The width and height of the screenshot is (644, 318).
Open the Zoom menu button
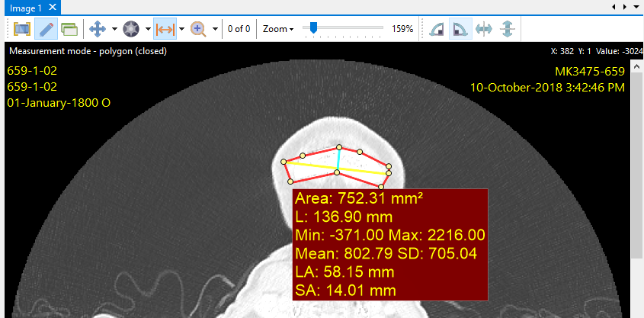(x=278, y=29)
